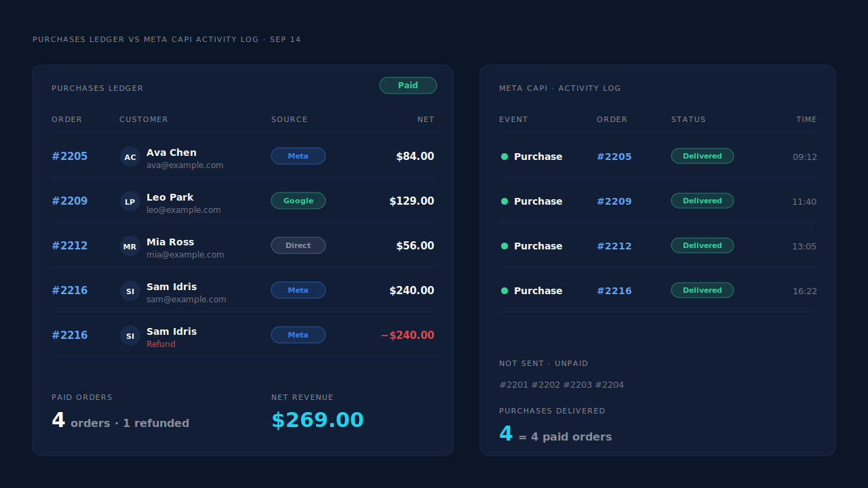The height and width of the screenshot is (488, 868).
Task: Click the CUSTOMER column header
Action: [x=144, y=119]
